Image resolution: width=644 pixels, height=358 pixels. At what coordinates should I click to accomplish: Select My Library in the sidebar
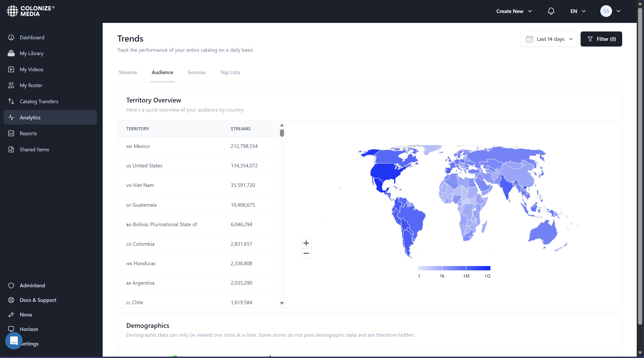31,53
